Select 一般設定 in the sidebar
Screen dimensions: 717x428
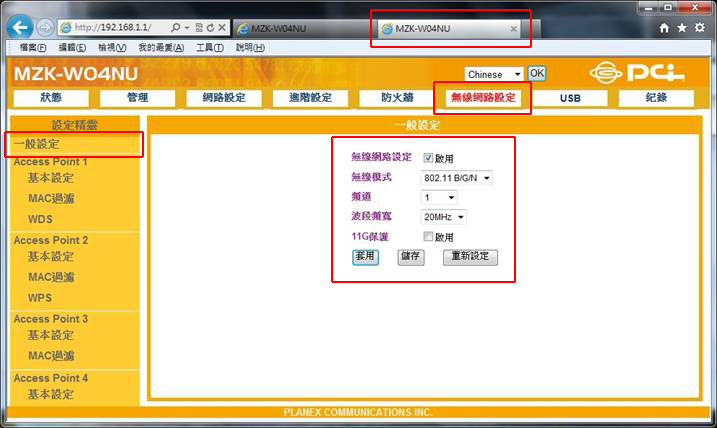point(37,144)
